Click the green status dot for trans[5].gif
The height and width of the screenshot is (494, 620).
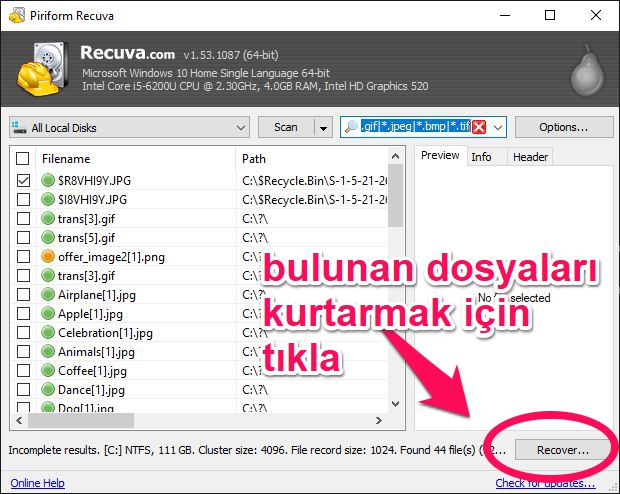[48, 238]
